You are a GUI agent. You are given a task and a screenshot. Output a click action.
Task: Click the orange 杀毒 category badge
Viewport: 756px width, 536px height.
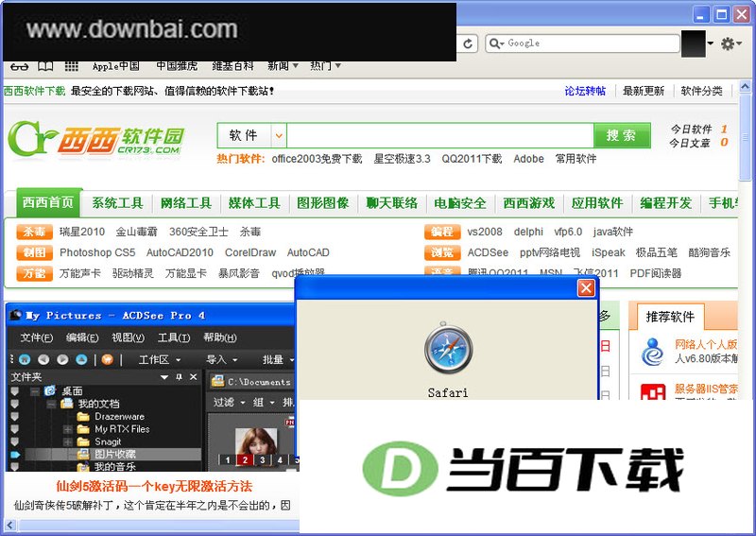pos(34,232)
